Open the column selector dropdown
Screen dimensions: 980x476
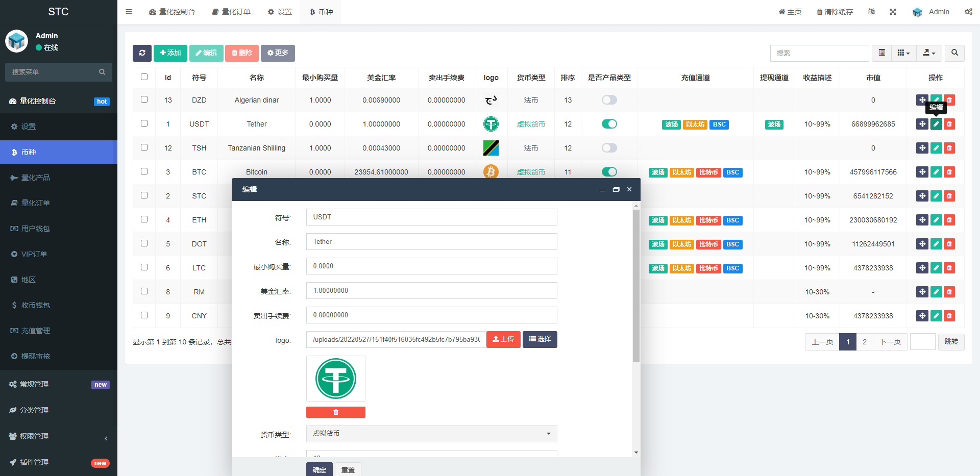(903, 53)
